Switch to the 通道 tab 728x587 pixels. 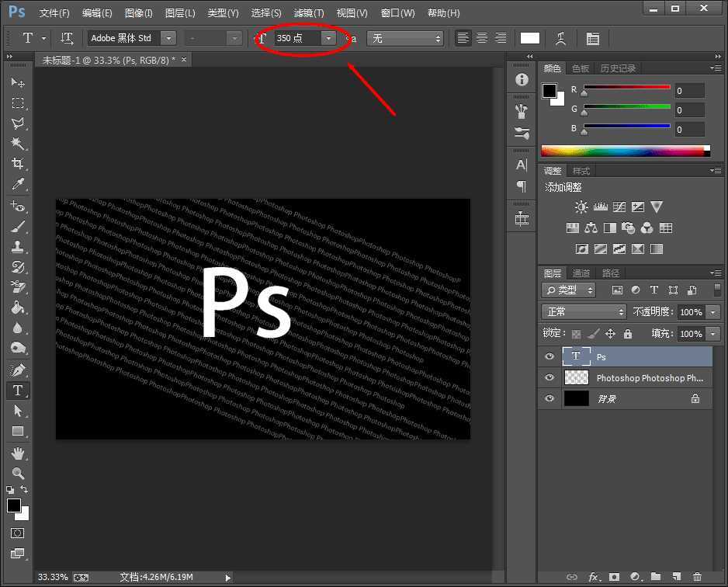581,273
